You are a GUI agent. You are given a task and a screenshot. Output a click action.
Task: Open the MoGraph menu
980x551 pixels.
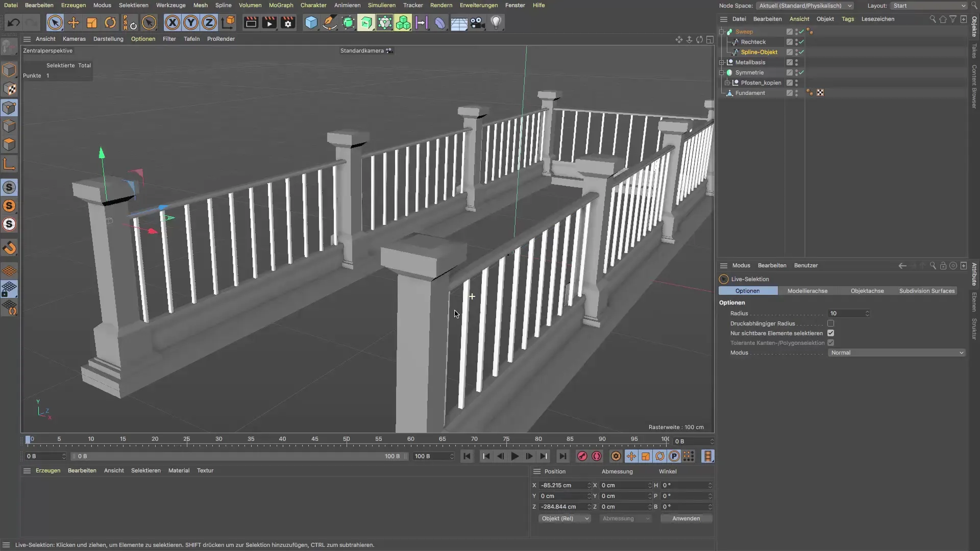click(281, 5)
